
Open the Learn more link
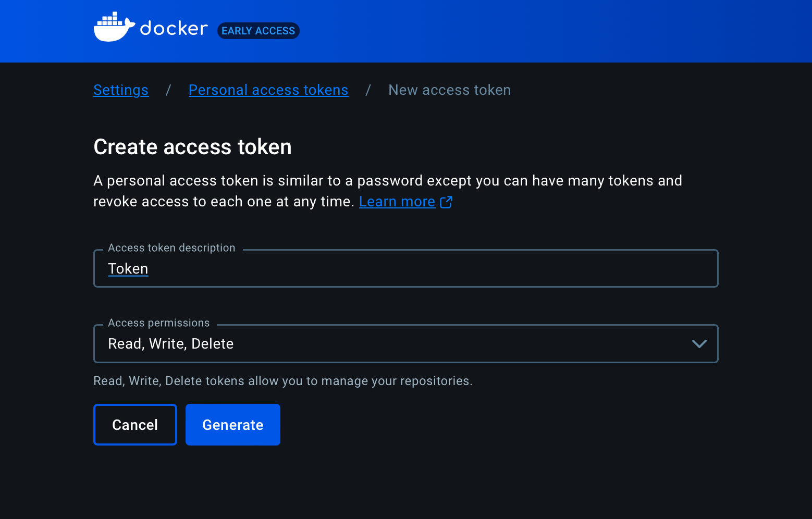coord(397,202)
